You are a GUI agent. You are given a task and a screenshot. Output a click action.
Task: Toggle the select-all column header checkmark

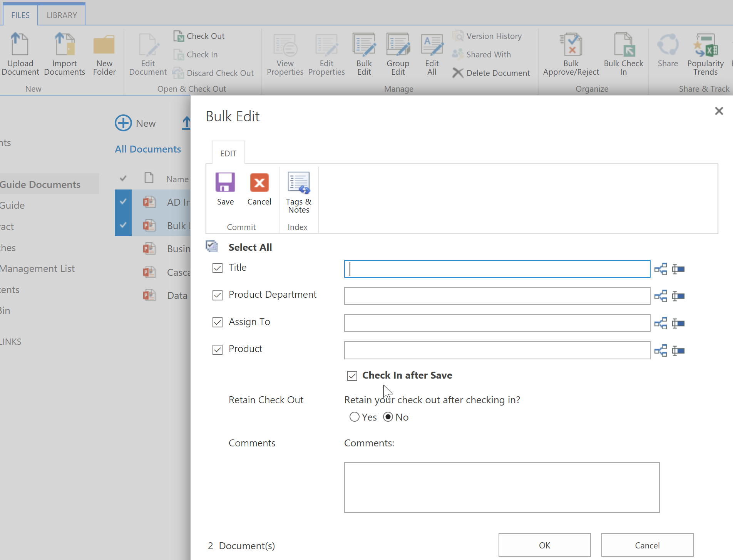[x=123, y=178]
